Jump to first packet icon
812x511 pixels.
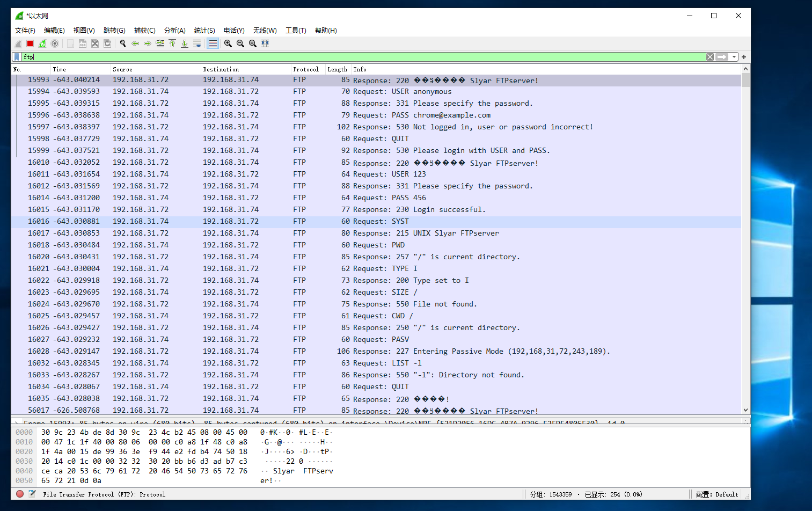(x=172, y=43)
